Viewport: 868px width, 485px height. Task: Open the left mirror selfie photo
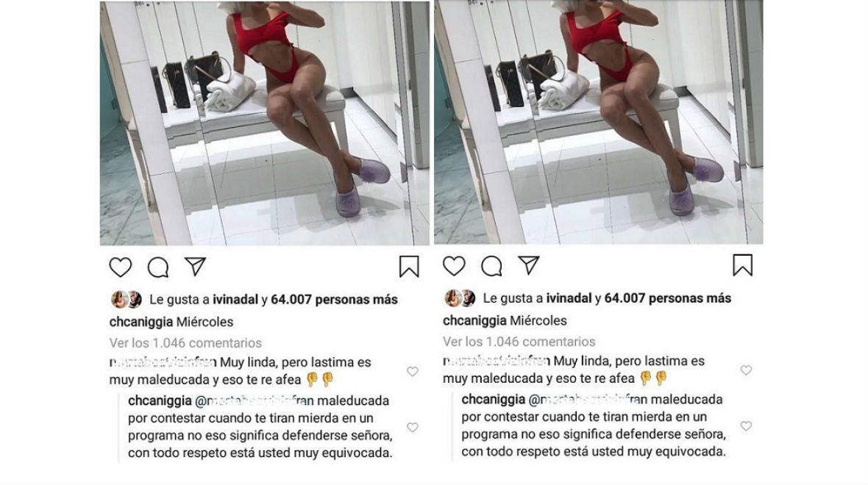tap(265, 123)
